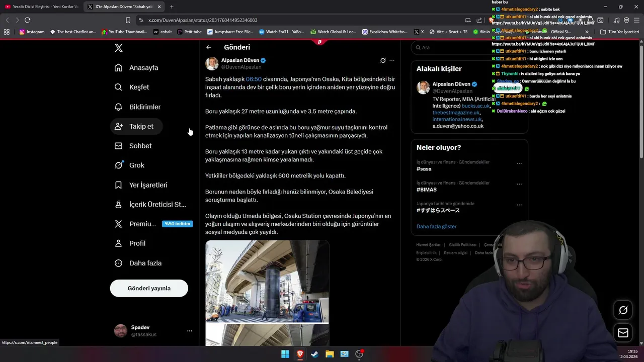This screenshot has width=644, height=362.
Task: Open Brave browser in taskbar
Action: tap(300, 354)
